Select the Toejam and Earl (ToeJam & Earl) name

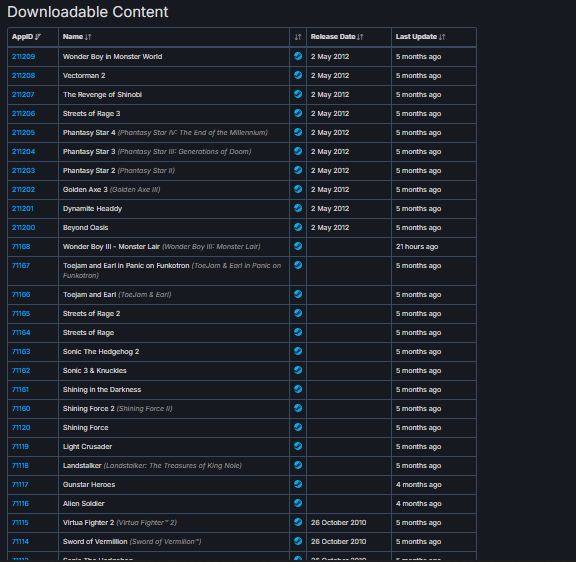pos(174,295)
